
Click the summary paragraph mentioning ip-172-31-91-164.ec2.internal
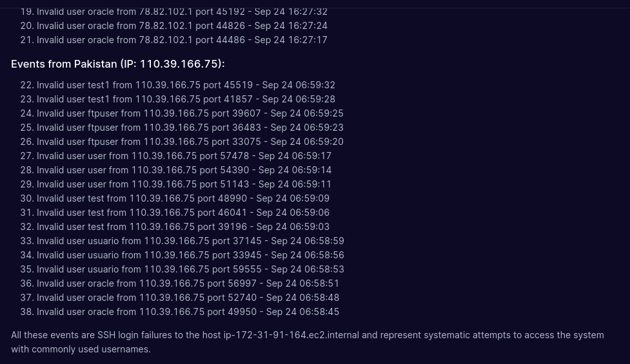point(307,341)
